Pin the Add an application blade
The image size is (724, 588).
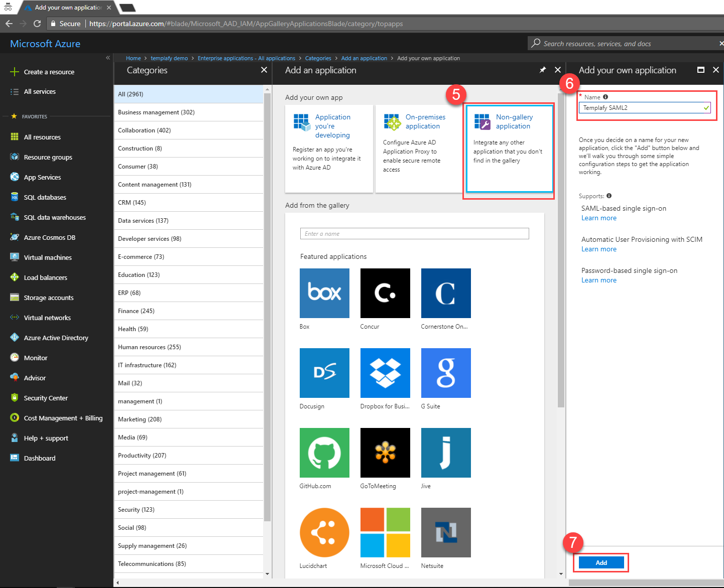pyautogui.click(x=543, y=70)
